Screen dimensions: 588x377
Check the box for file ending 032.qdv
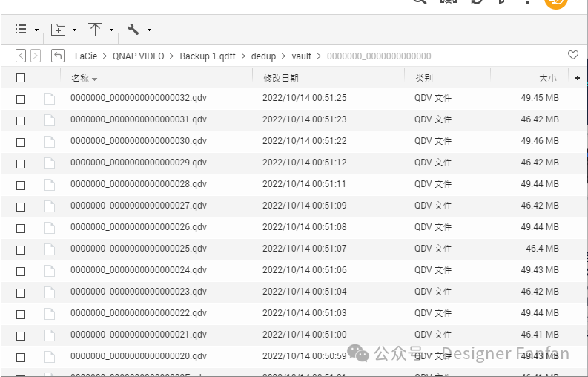[21, 99]
